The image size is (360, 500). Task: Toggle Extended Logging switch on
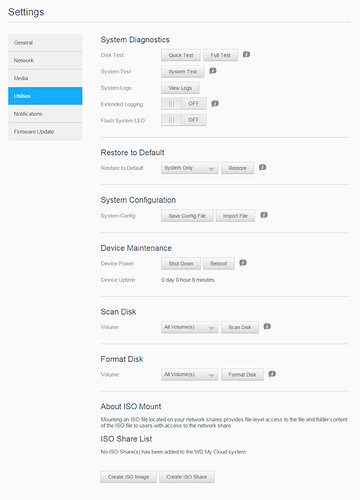pyautogui.click(x=184, y=104)
